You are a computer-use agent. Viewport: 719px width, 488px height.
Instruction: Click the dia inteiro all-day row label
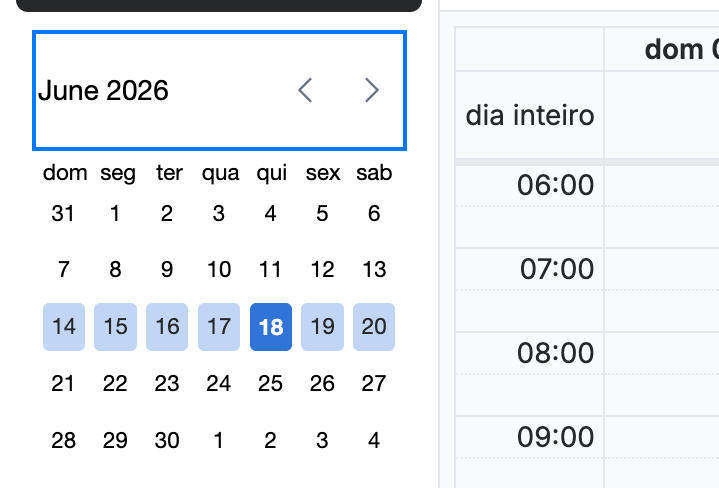(530, 115)
